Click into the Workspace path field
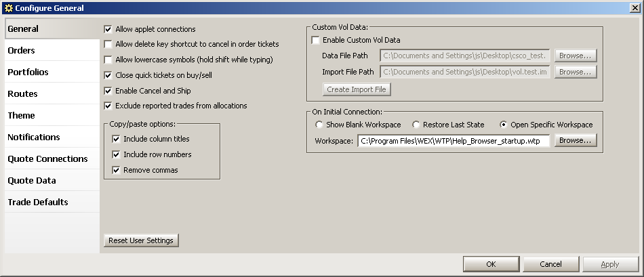Image resolution: width=644 pixels, height=277 pixels. pos(454,141)
